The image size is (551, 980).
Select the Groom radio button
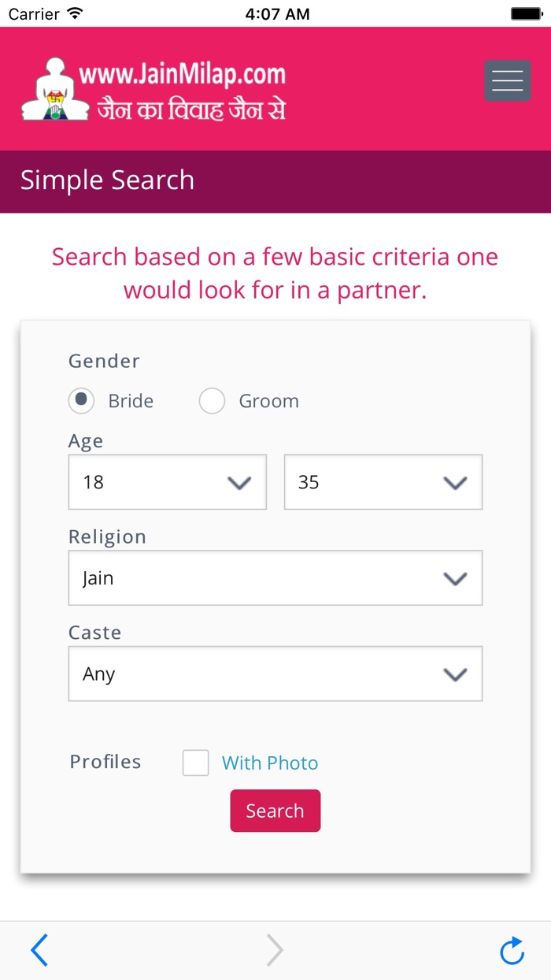pos(212,400)
